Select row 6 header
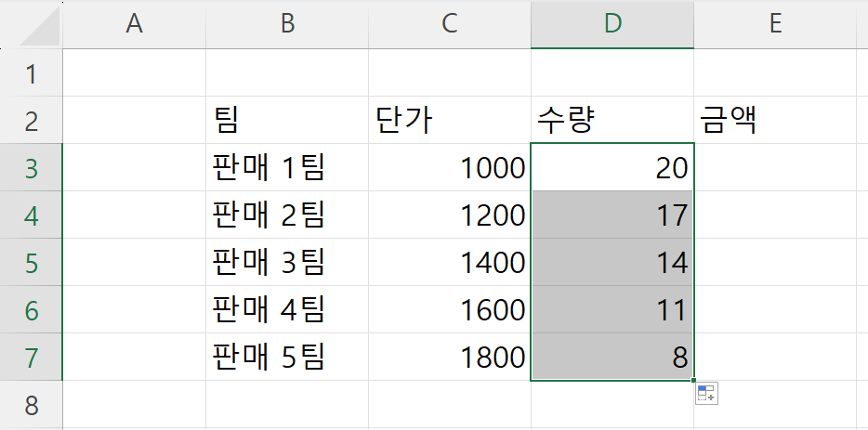Screen dimensions: 868x430 tap(31, 310)
